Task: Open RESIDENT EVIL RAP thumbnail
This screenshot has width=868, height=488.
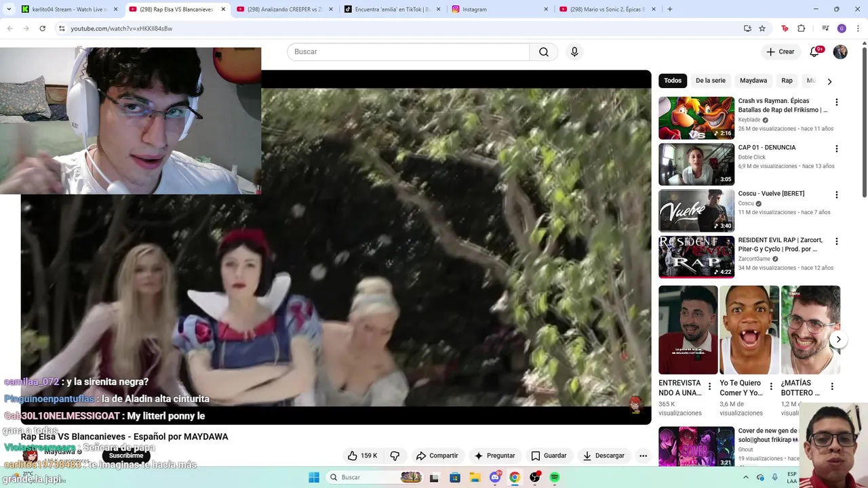Action: pyautogui.click(x=696, y=257)
